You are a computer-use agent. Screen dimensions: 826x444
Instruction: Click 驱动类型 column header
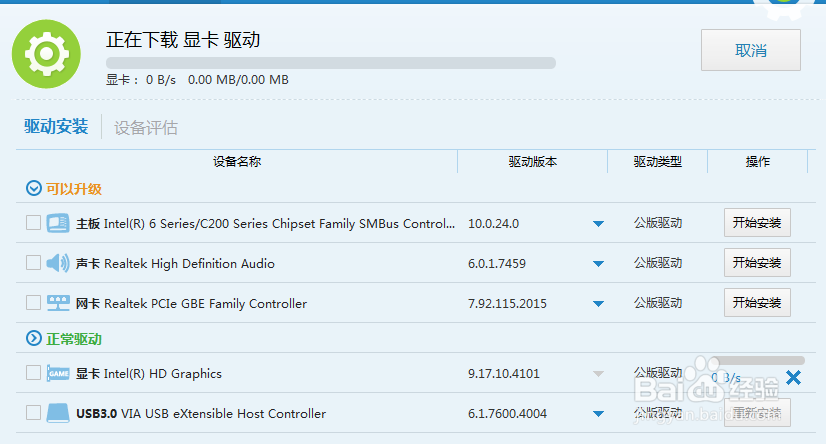tap(657, 162)
